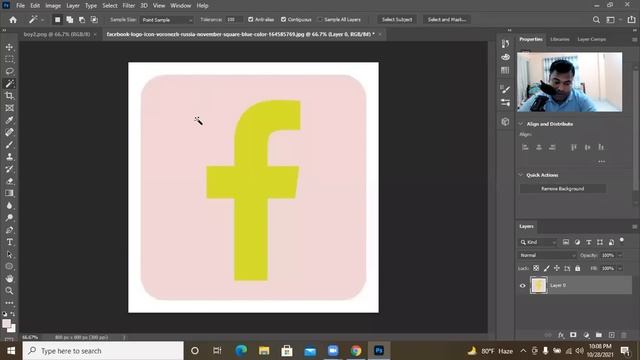The image size is (640, 360).
Task: Open the Filter menu
Action: pyautogui.click(x=129, y=6)
